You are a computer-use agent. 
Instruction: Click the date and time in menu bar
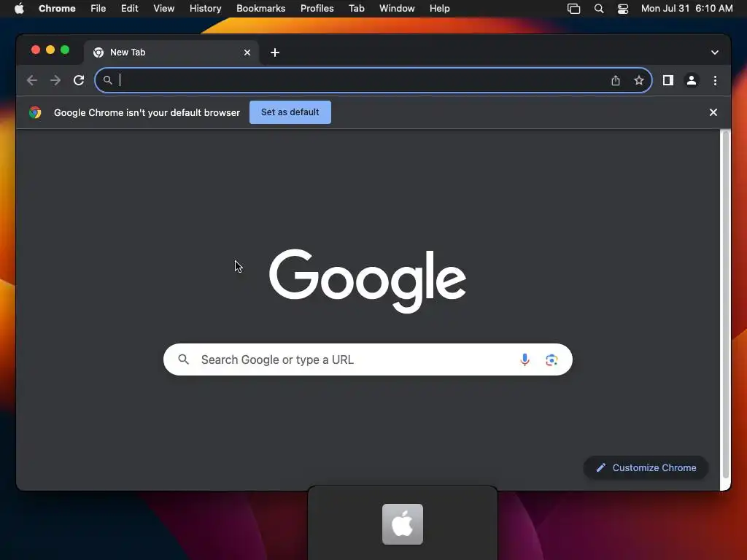pos(687,8)
